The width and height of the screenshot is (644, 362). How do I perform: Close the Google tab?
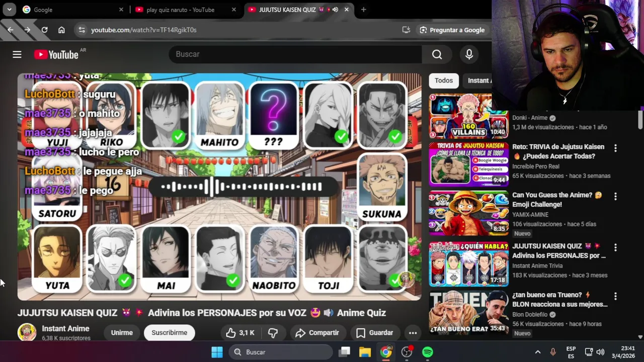(x=121, y=10)
